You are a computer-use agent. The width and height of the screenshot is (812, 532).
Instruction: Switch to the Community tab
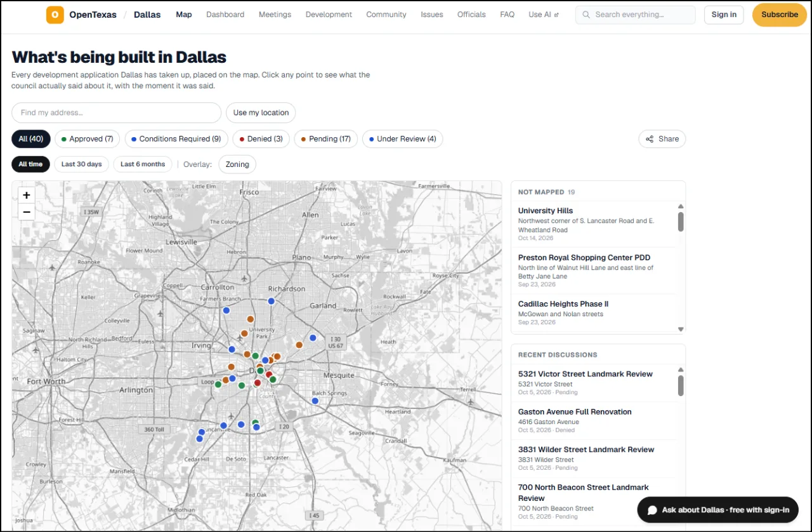(x=386, y=15)
